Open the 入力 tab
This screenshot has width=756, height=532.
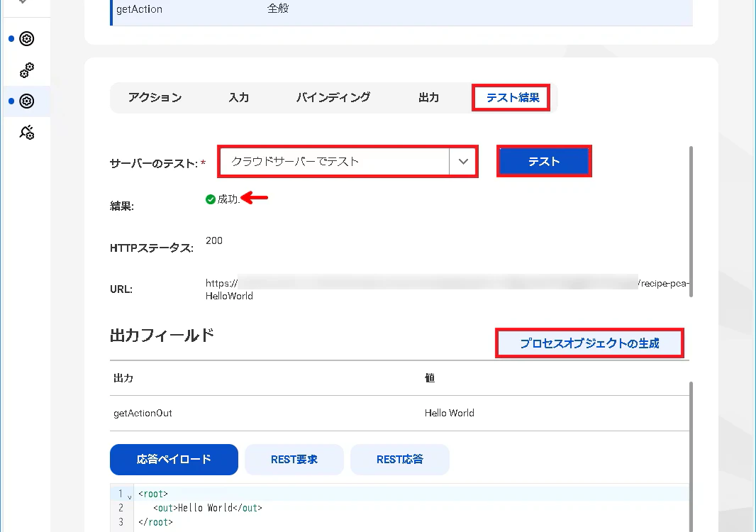(239, 97)
